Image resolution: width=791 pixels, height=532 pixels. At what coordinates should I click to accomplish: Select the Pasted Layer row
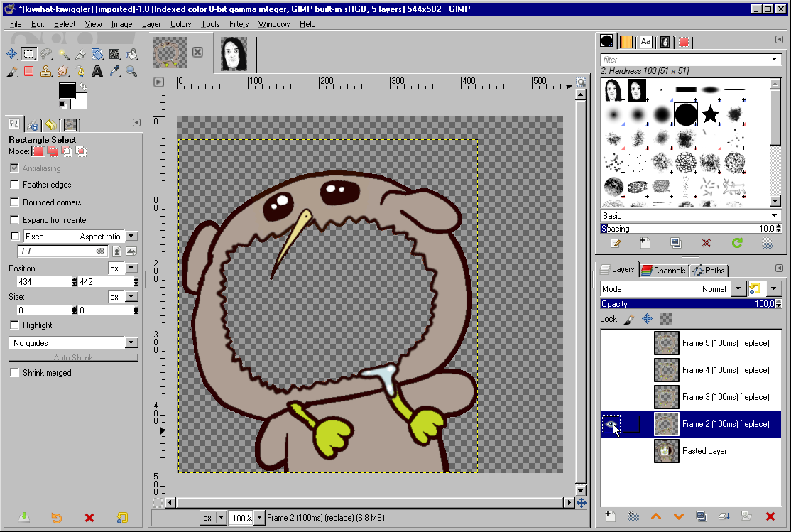tap(691, 451)
